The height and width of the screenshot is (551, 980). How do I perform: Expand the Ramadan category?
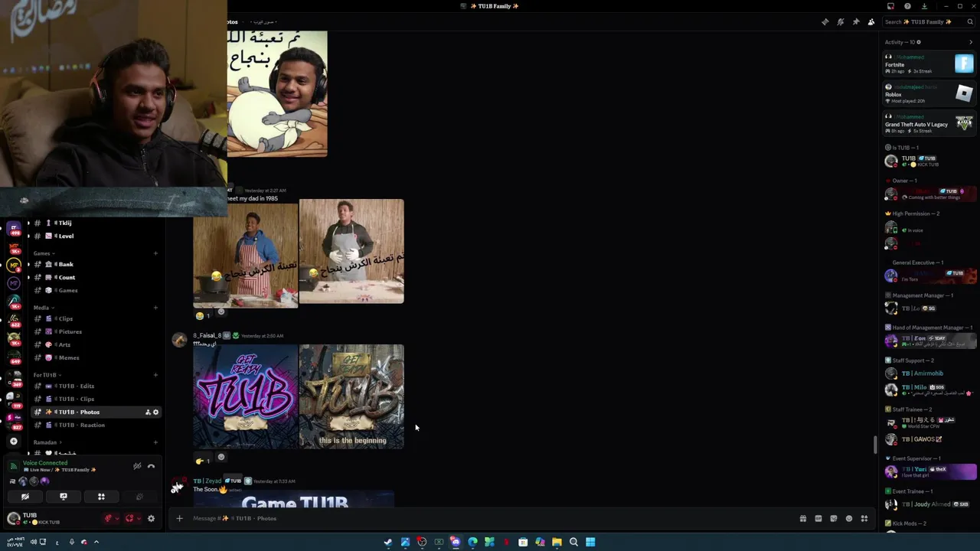(x=46, y=442)
